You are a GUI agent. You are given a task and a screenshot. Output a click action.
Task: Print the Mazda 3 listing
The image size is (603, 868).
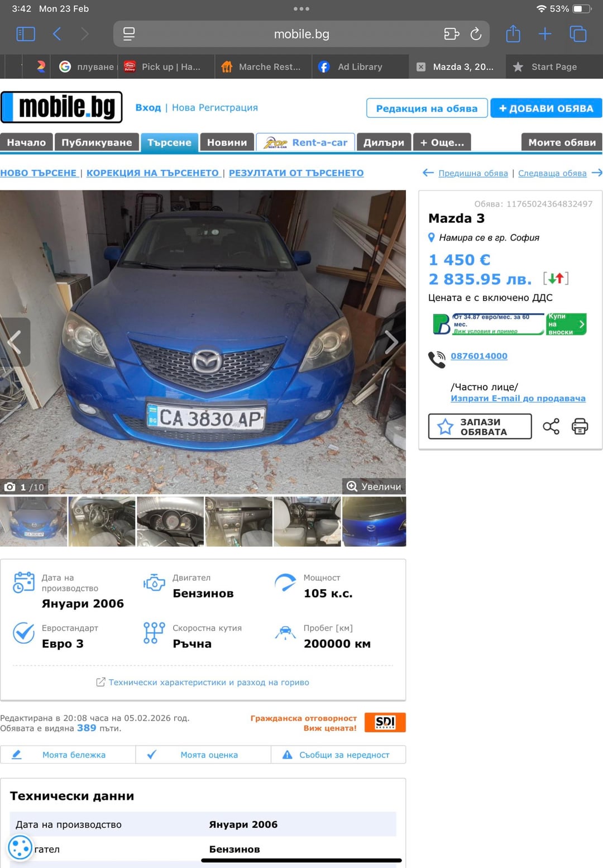tap(580, 427)
